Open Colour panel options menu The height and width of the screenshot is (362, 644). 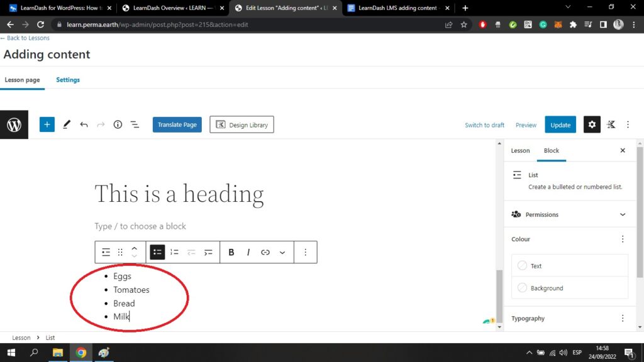(623, 239)
